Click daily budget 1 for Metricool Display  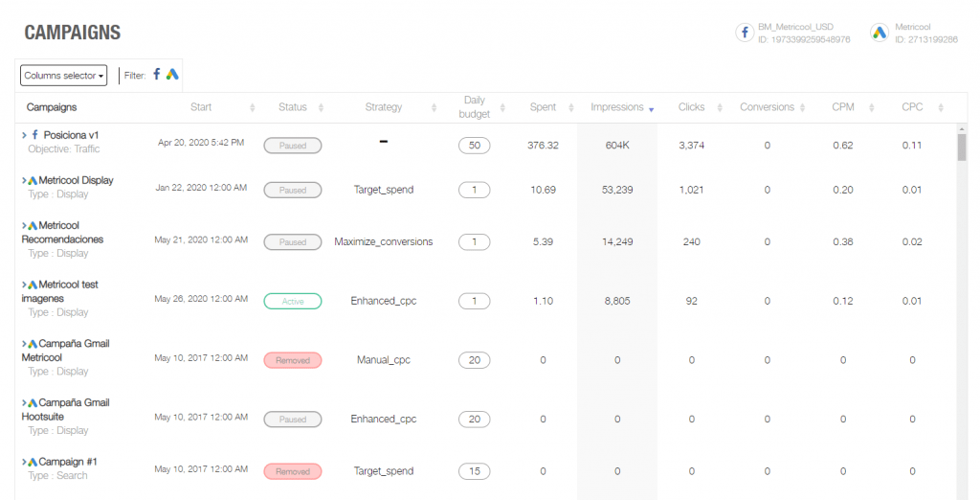tap(475, 190)
